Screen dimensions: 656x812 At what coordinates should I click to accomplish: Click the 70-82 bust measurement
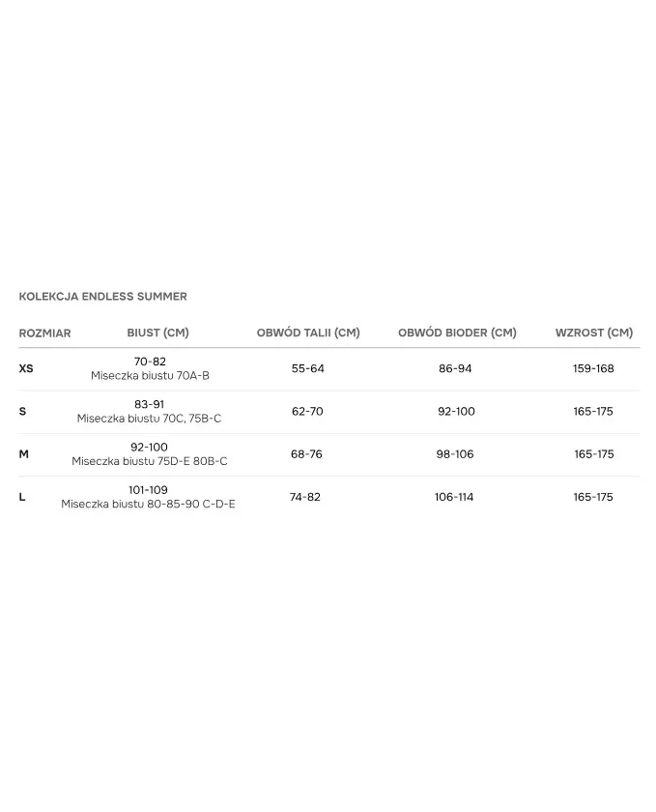[150, 362]
